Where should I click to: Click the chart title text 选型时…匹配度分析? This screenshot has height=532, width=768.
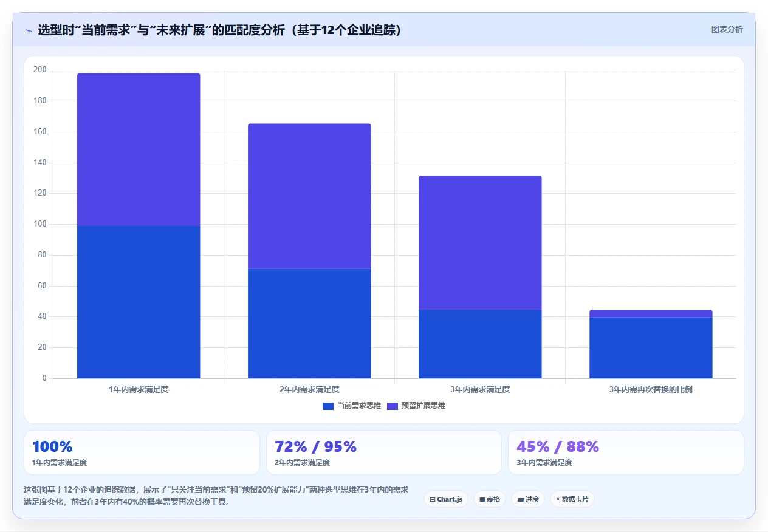click(219, 30)
